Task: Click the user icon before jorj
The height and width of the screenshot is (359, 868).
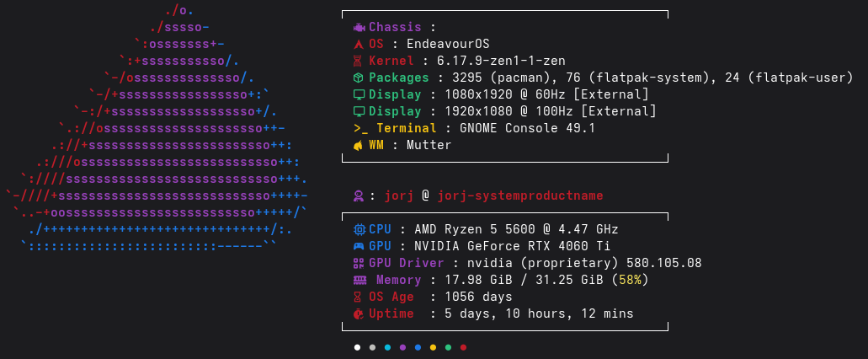Action: 359,196
